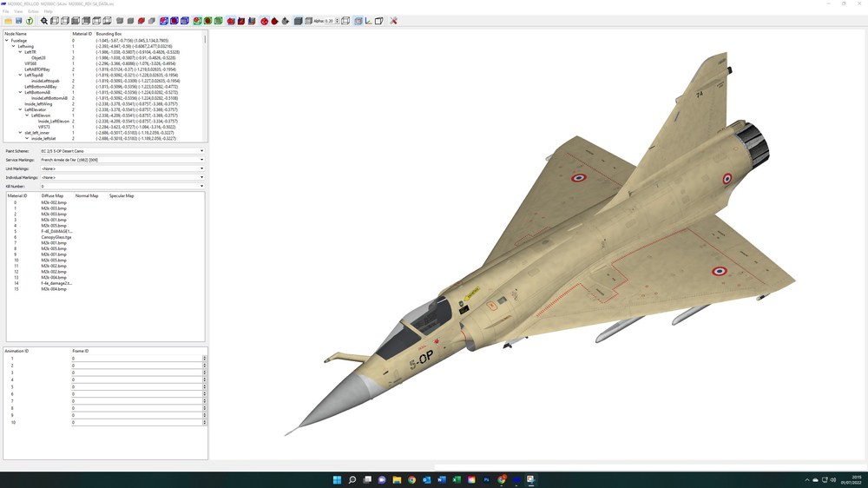Click the magnifier zoom-to-fit icon
Screen dimensions: 868x488
pos(44,21)
